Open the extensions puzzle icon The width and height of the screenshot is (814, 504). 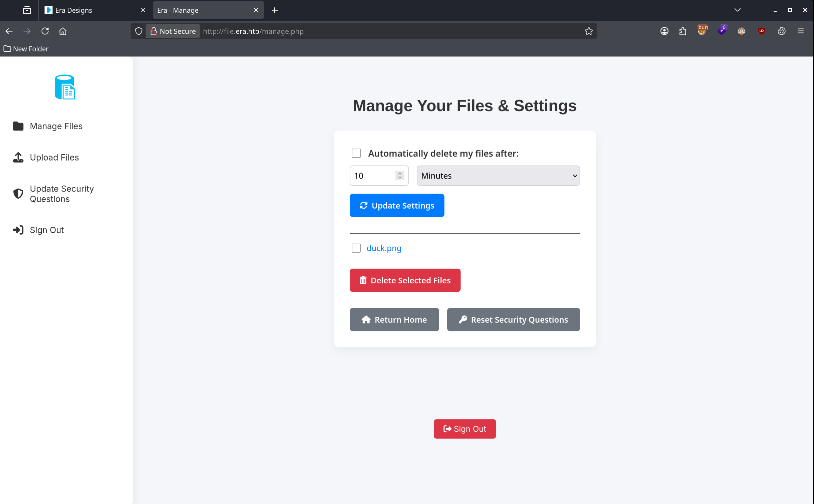(x=683, y=31)
